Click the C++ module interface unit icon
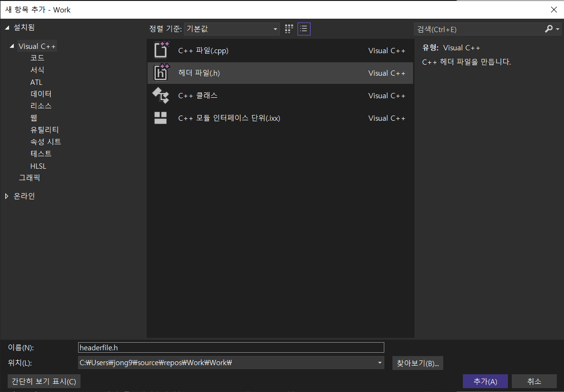The image size is (564, 392). click(161, 118)
